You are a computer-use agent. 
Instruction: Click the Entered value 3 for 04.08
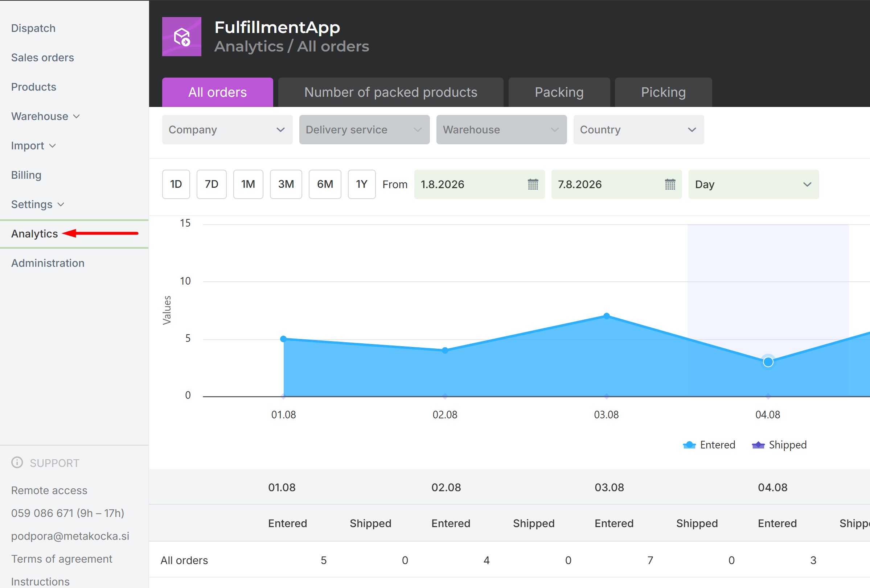click(813, 560)
